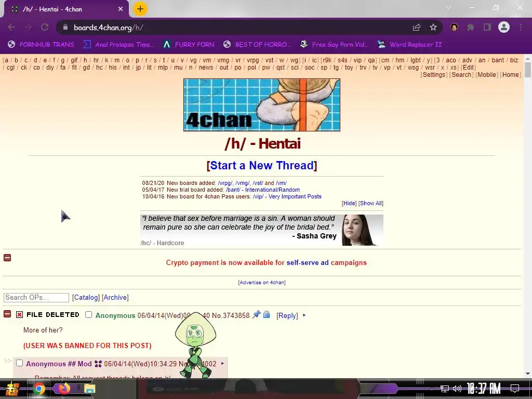This screenshot has width=532, height=399.
Task: Open the taskbar clock showing 10:37 AM
Action: pyautogui.click(x=484, y=389)
